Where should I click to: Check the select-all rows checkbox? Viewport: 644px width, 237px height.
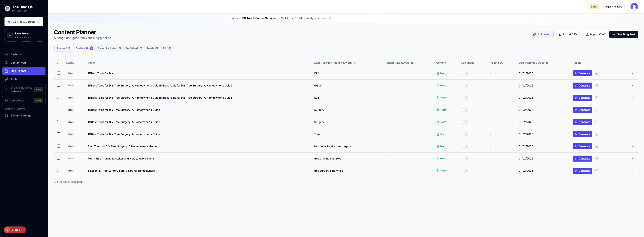click(x=58, y=63)
